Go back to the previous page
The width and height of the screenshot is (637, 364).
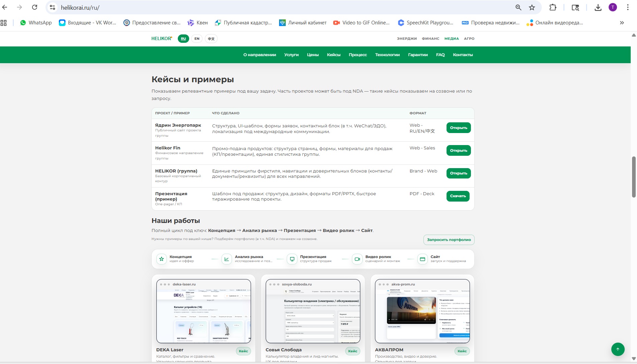click(x=5, y=7)
